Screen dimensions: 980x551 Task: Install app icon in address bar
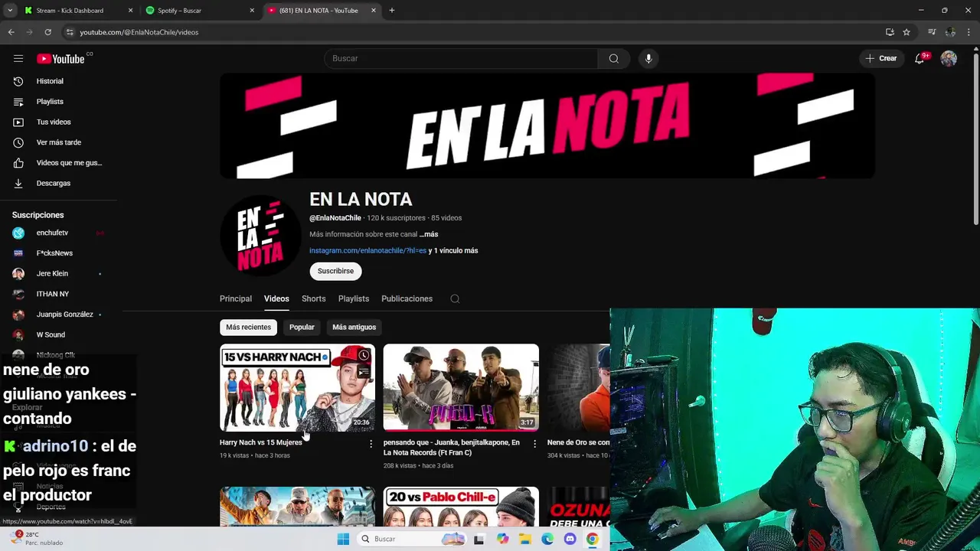pyautogui.click(x=890, y=32)
